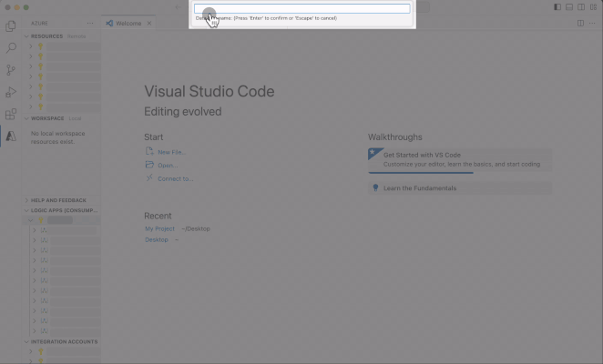
Task: Open the Azure panel ellipsis menu
Action: [90, 24]
